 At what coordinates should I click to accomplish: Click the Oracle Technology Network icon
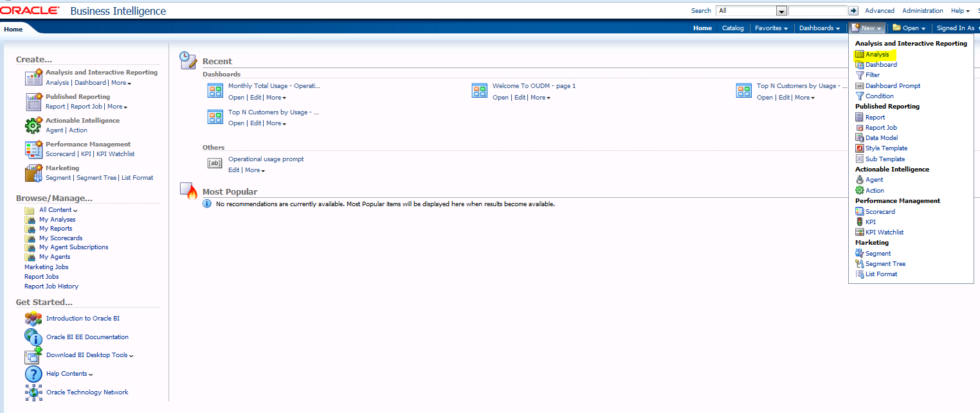coord(33,392)
